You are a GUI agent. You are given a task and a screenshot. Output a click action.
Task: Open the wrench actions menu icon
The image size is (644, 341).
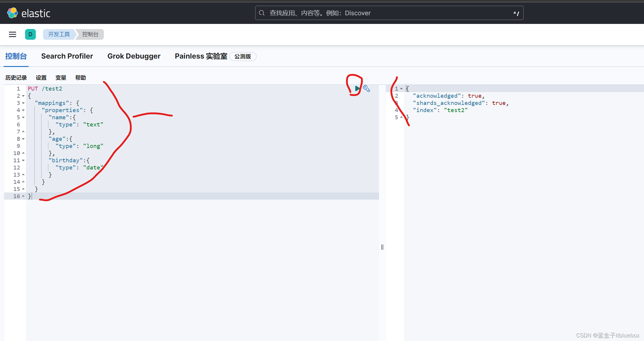(x=366, y=89)
